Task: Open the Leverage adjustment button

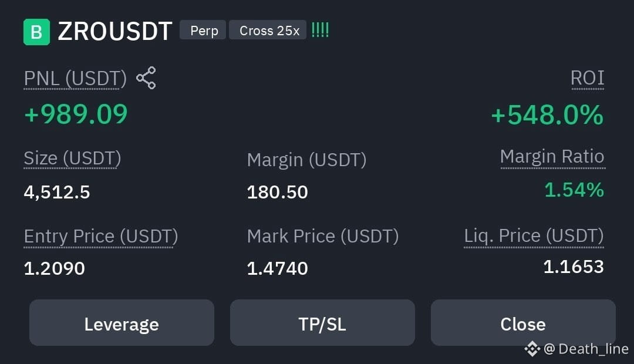Action: coord(122,323)
